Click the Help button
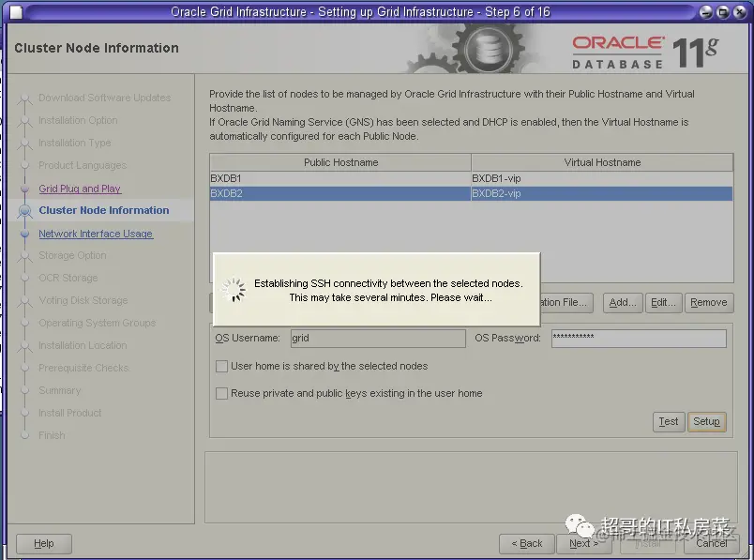754x560 pixels. pos(44,544)
